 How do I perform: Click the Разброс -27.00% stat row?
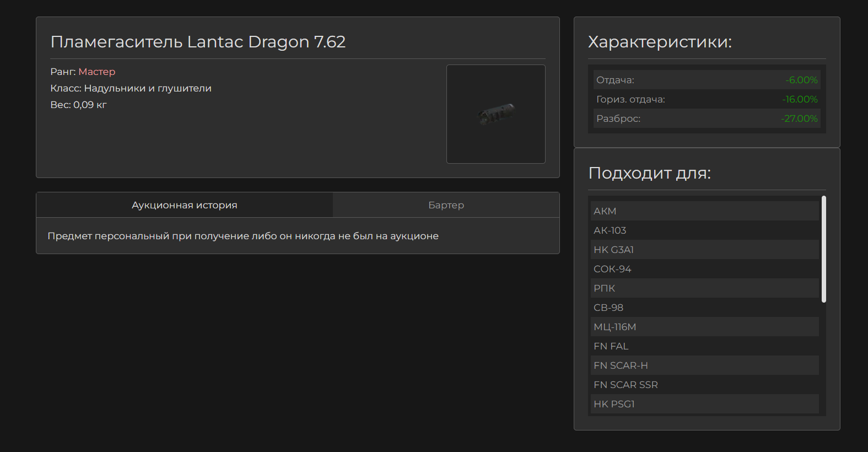pos(707,119)
